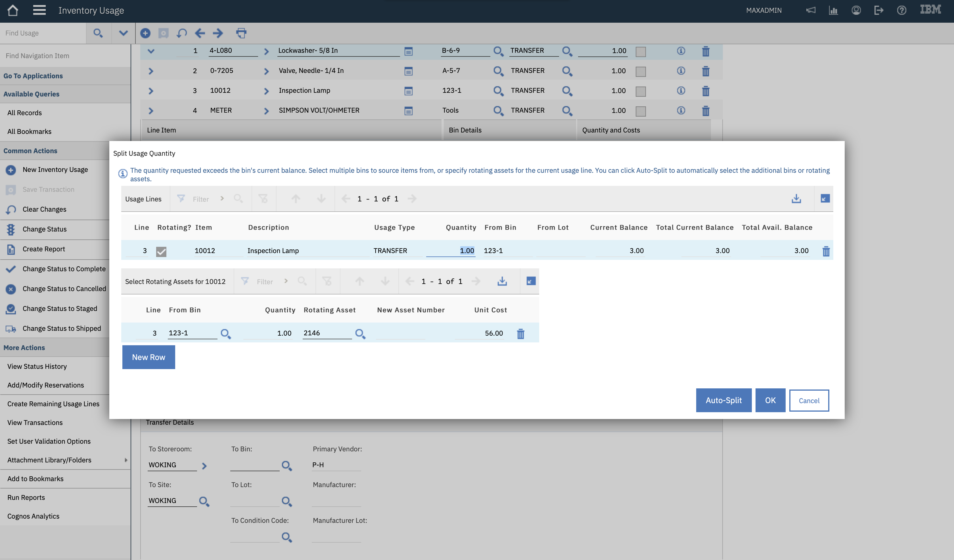The width and height of the screenshot is (954, 560).
Task: Delete the Inspection Lamp usage line
Action: pos(826,251)
